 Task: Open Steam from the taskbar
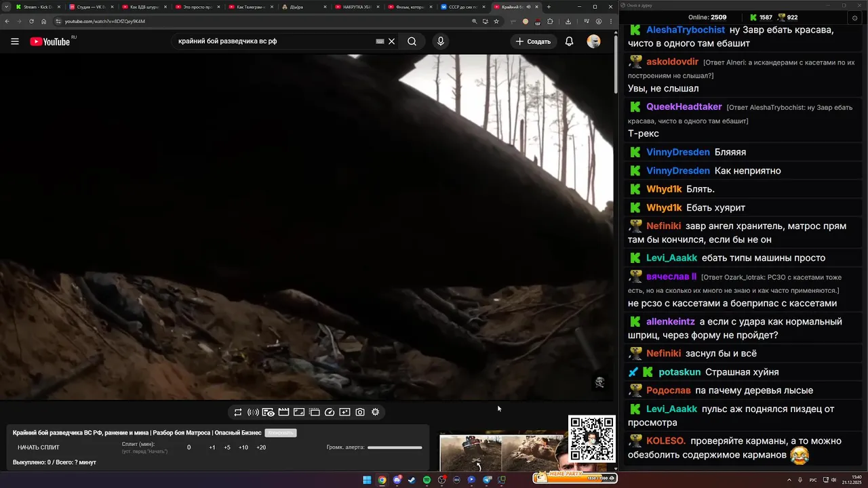click(412, 480)
